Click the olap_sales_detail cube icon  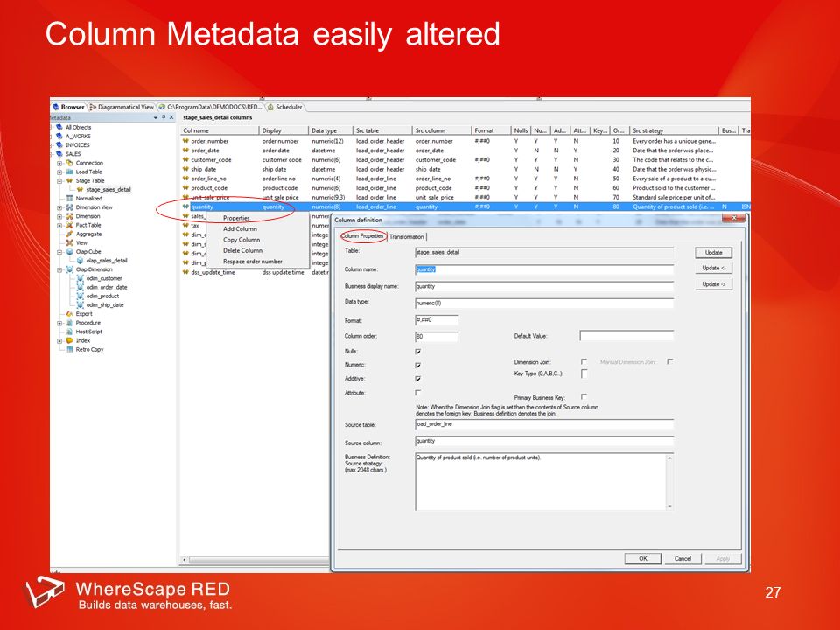(x=80, y=261)
